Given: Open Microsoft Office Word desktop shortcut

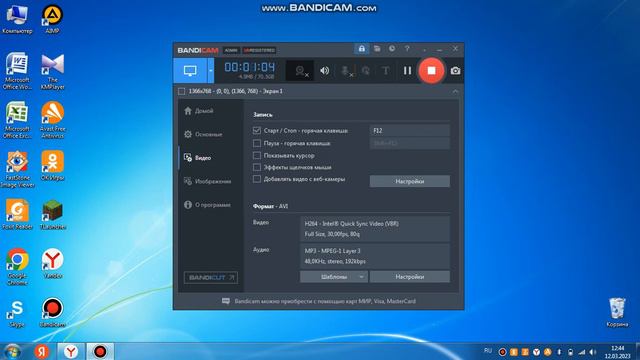Looking at the screenshot, I should pos(17,71).
